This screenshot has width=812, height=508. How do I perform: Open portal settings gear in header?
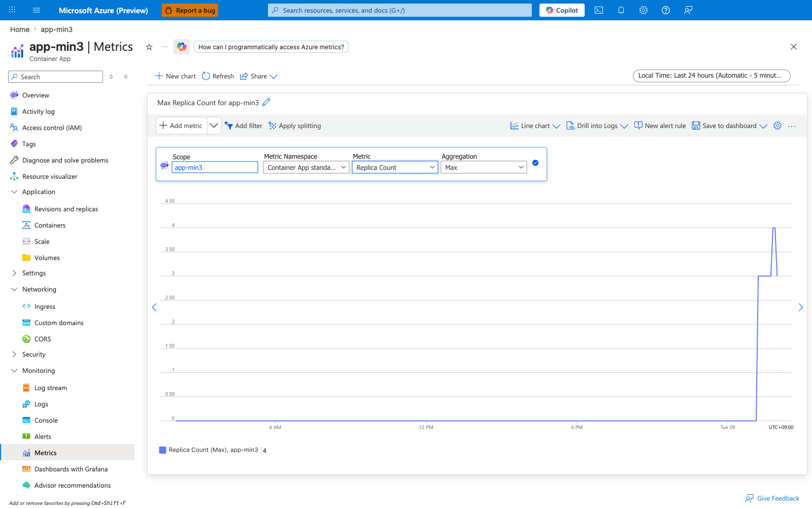pyautogui.click(x=644, y=10)
